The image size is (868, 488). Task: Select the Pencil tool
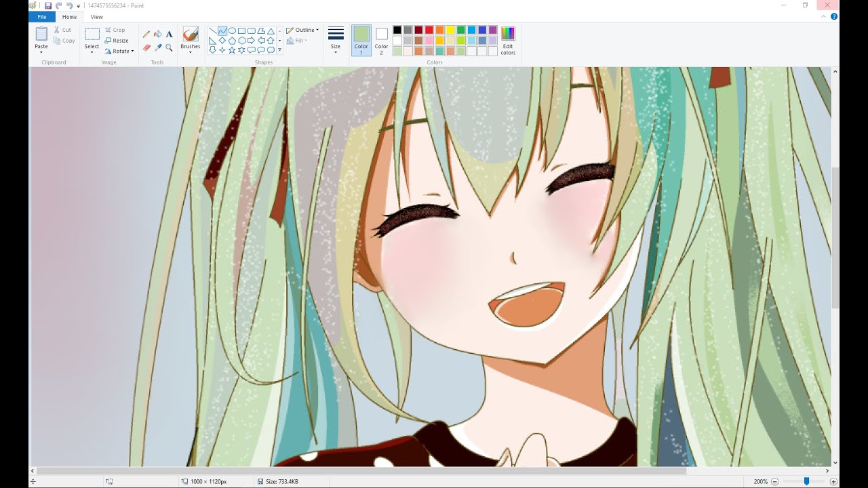click(146, 34)
